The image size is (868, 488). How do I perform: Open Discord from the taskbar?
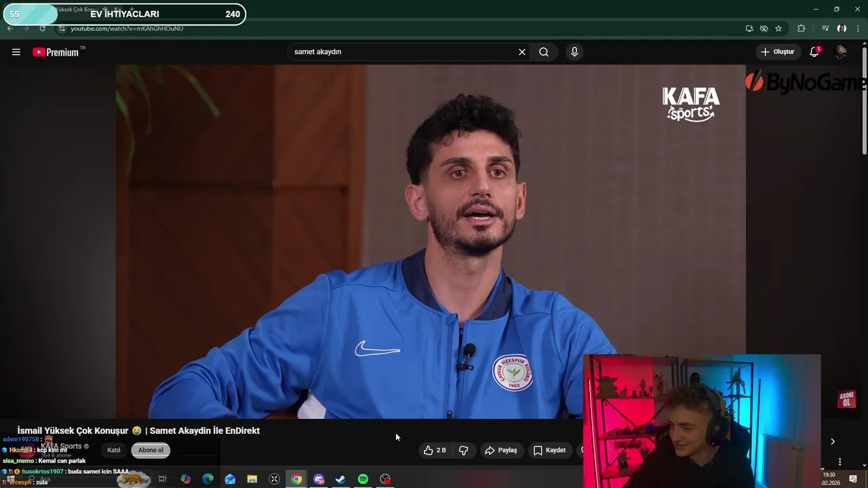(x=319, y=479)
